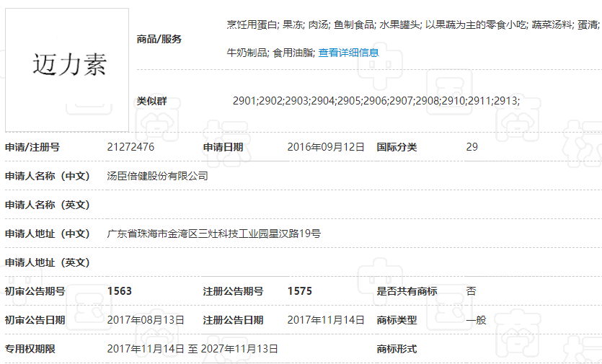Click the 注册公告期号 label
The width and height of the screenshot is (602, 364).
pos(233,291)
